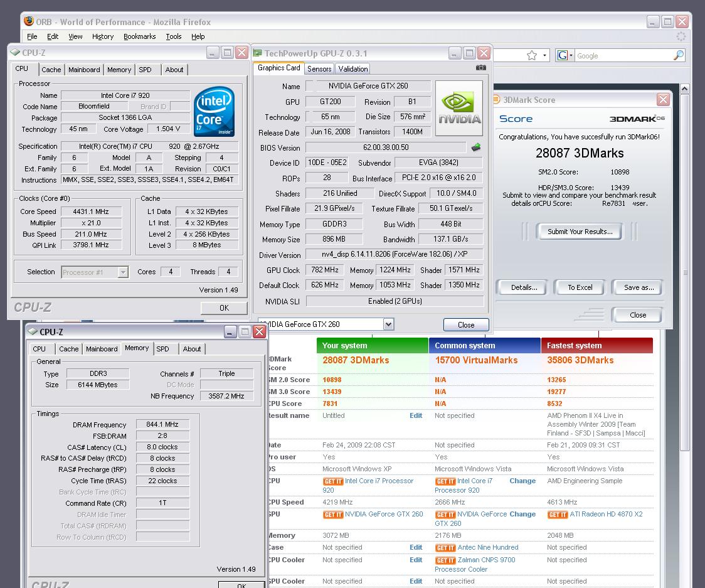
Task: Click Edit link for CPU Cooler row
Action: tap(415, 560)
